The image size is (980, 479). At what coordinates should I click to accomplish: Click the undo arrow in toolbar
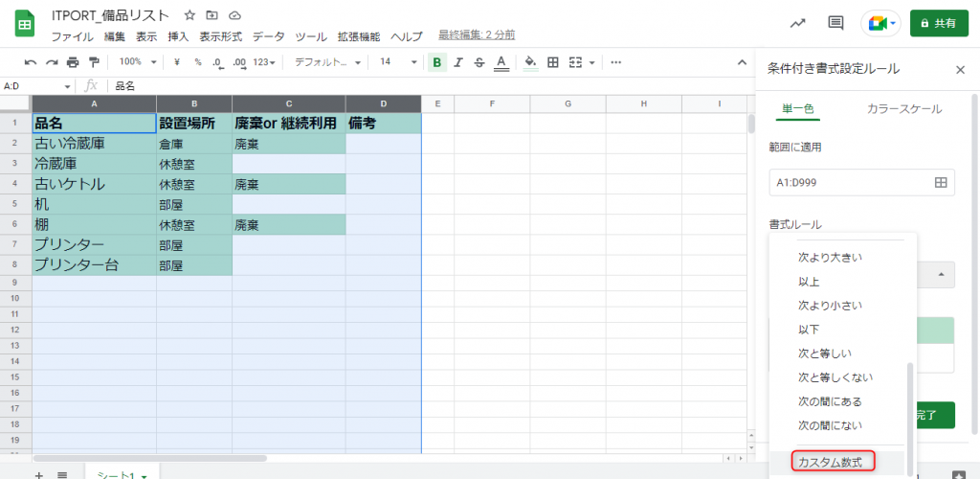click(x=30, y=62)
